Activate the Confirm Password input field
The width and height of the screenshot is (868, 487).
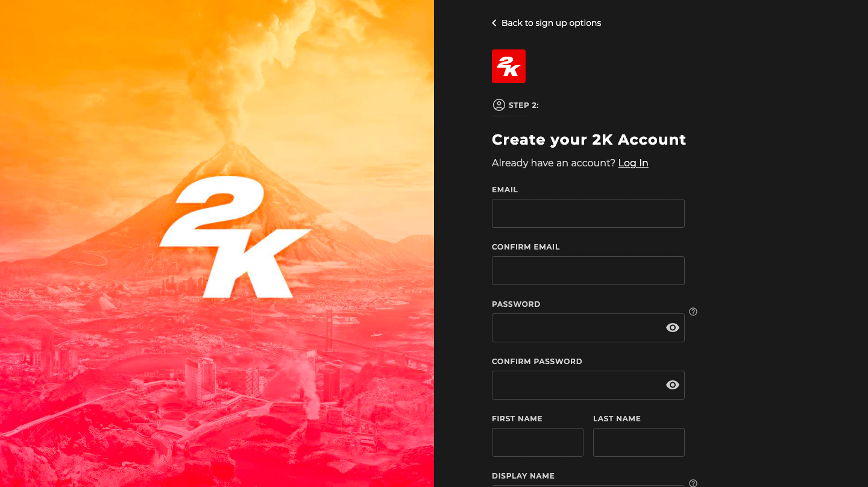[588, 385]
